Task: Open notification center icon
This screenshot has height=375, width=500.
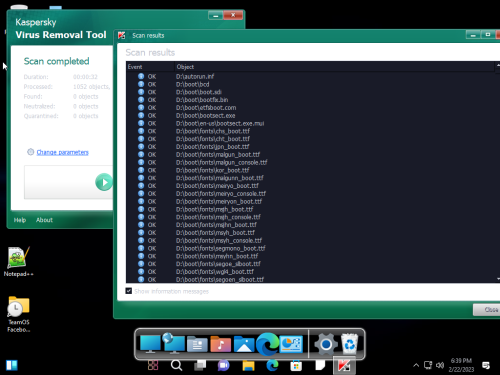Action: click(x=486, y=365)
